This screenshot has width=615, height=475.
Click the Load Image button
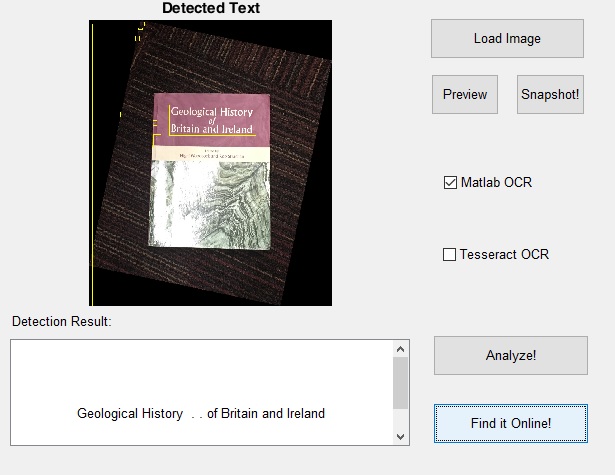point(507,38)
